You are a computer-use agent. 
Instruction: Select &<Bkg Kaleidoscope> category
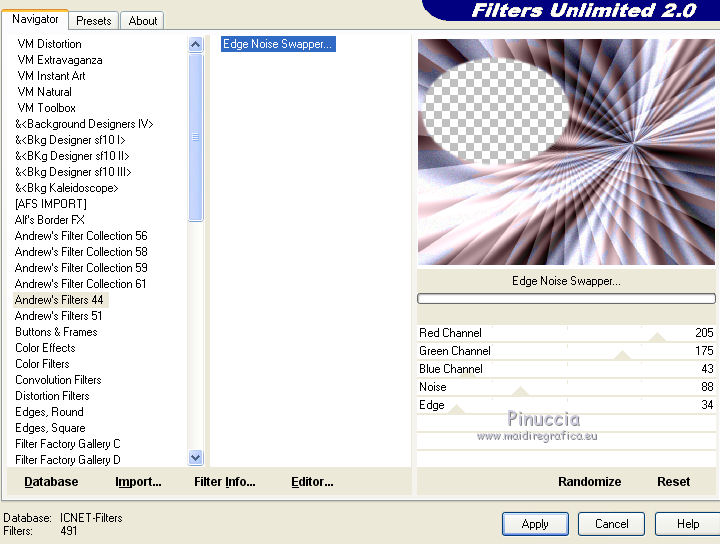pos(67,188)
